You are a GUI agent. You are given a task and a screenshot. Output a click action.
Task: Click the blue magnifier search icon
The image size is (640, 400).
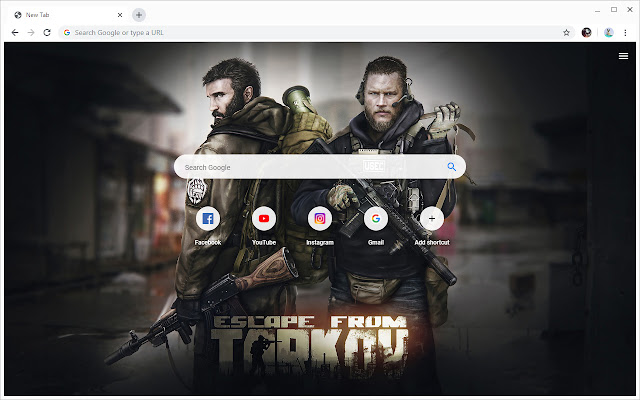[x=451, y=167]
